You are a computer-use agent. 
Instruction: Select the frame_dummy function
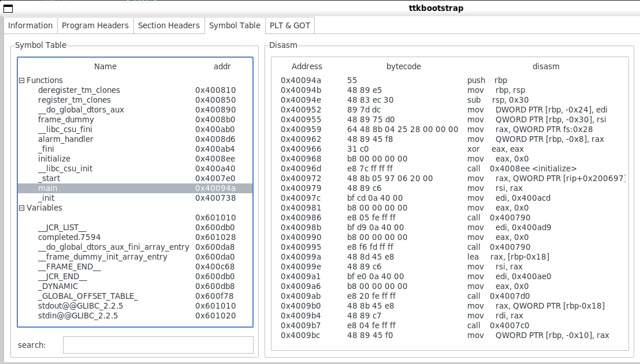(135, 119)
